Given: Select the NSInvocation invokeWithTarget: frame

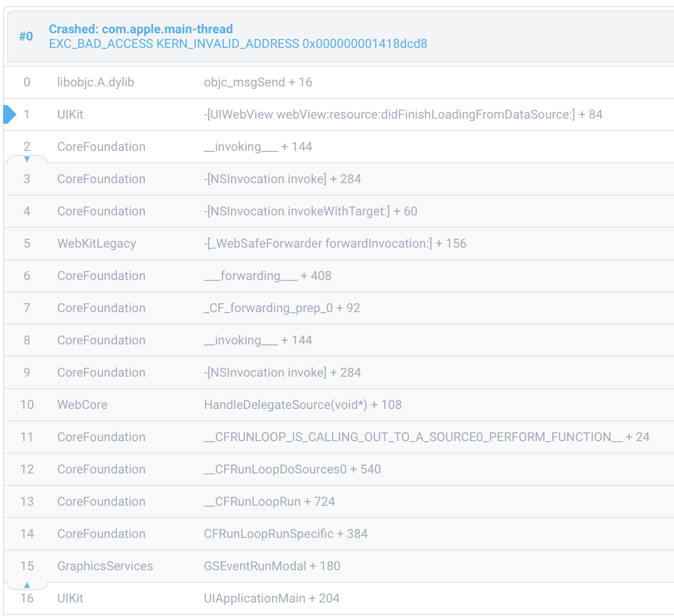Looking at the screenshot, I should (310, 211).
